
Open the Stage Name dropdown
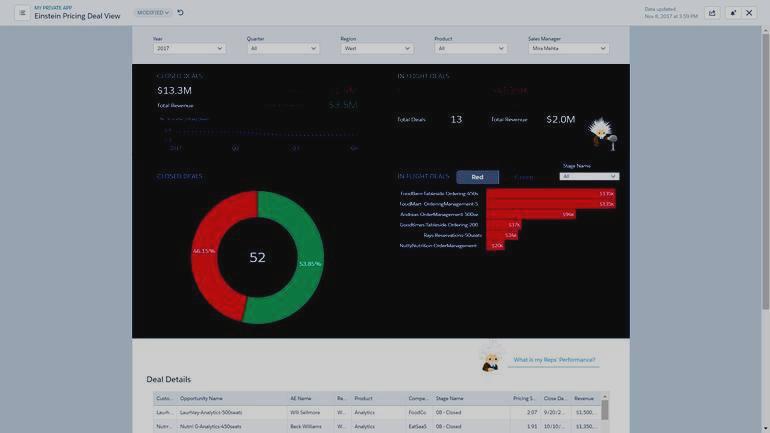[x=589, y=176]
